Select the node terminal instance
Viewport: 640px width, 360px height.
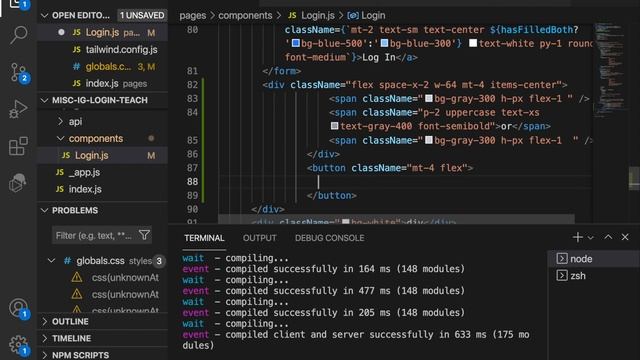coord(593,259)
